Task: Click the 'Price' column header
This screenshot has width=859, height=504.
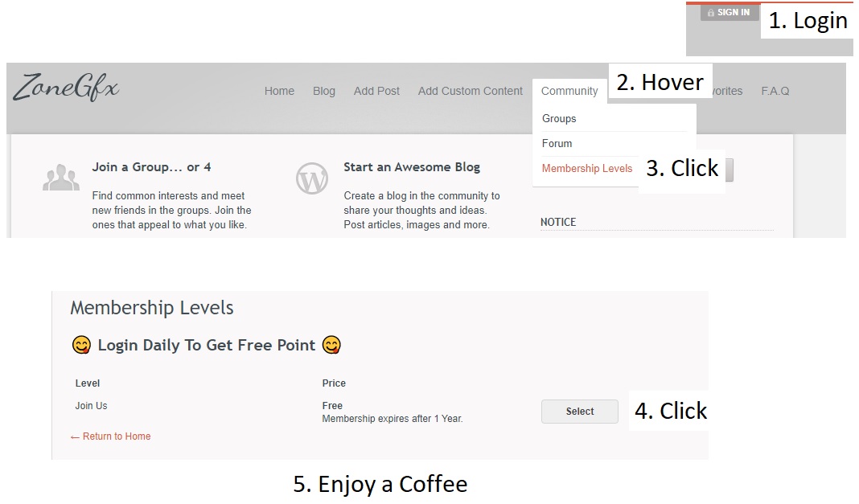Action: (x=334, y=383)
